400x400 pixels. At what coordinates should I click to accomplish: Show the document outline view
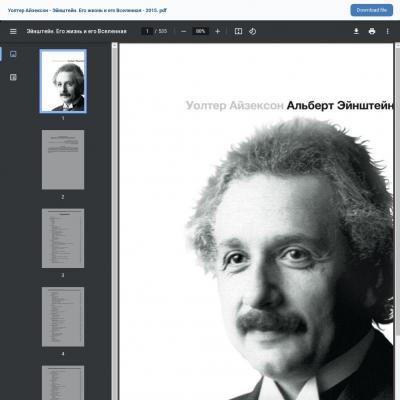tap(13, 77)
